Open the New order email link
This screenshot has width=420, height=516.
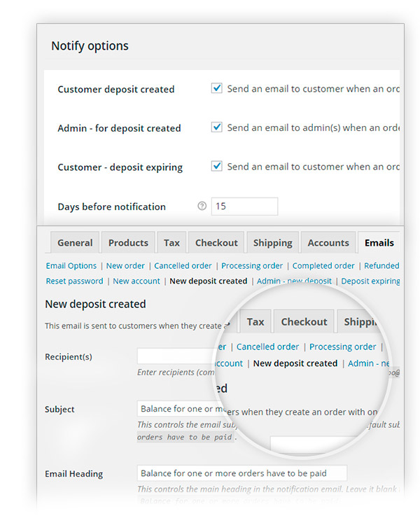tap(125, 265)
